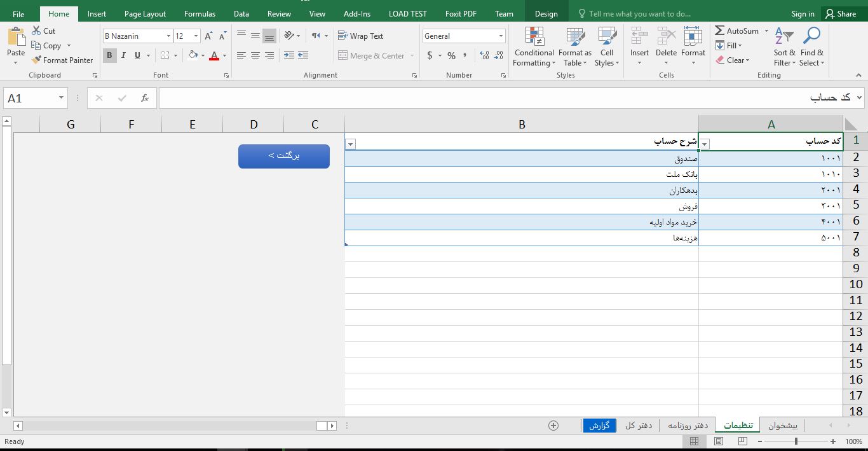This screenshot has height=451, width=868.
Task: Switch to the Design tab
Action: (x=546, y=13)
